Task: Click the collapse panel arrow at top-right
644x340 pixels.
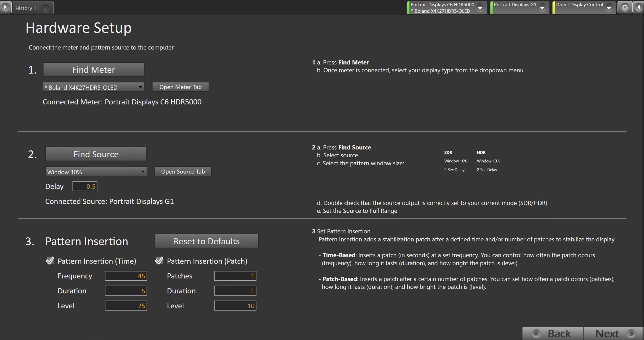Action: point(638,7)
